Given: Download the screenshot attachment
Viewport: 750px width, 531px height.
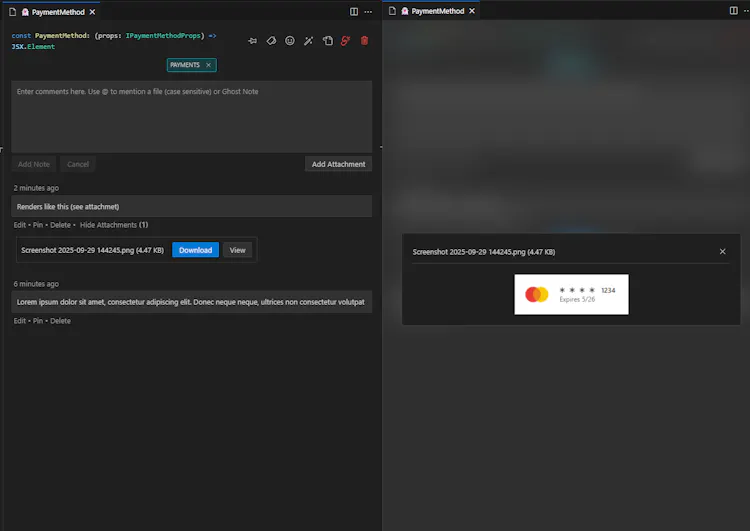Looking at the screenshot, I should [195, 250].
